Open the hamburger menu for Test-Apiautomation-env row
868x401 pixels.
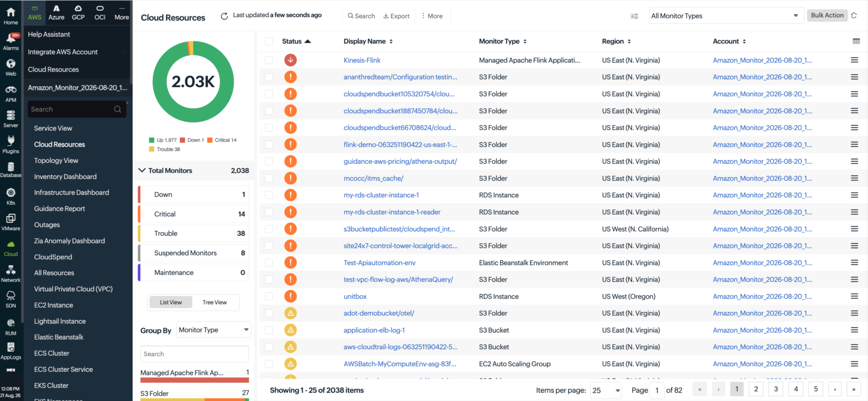[x=854, y=262]
